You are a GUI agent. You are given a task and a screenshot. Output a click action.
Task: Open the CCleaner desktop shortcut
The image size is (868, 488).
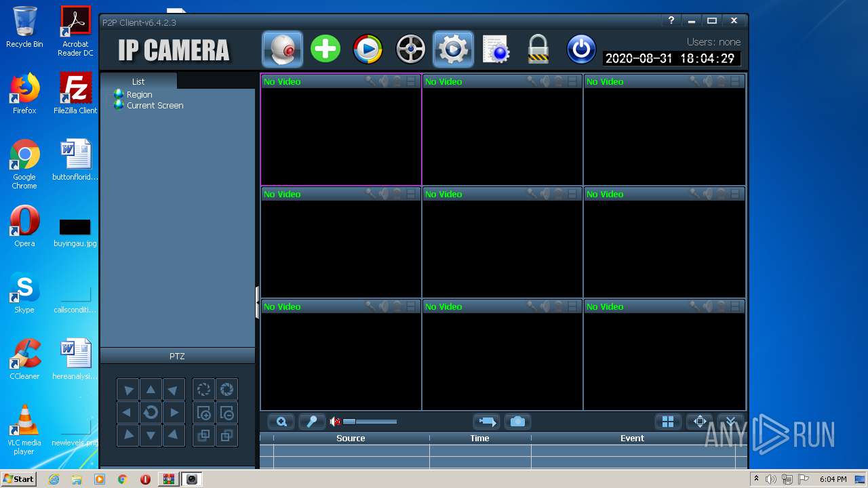(24, 359)
